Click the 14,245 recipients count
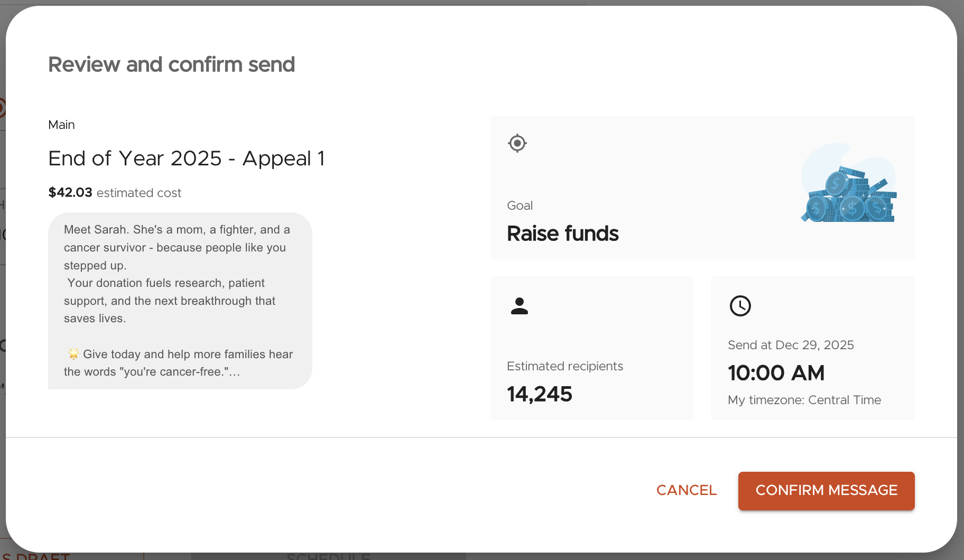This screenshot has height=560, width=964. [540, 394]
